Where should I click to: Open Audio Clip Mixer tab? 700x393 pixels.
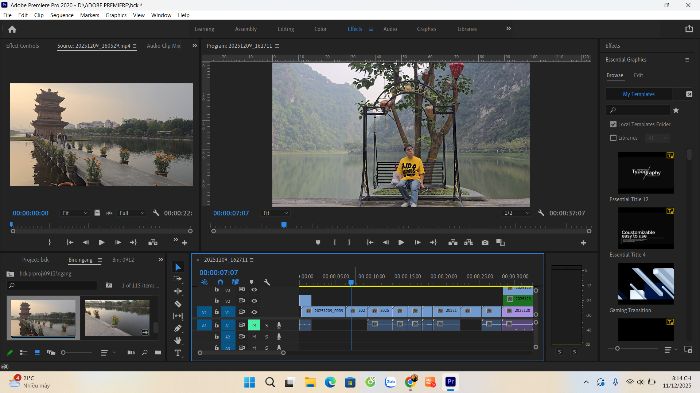click(x=163, y=46)
